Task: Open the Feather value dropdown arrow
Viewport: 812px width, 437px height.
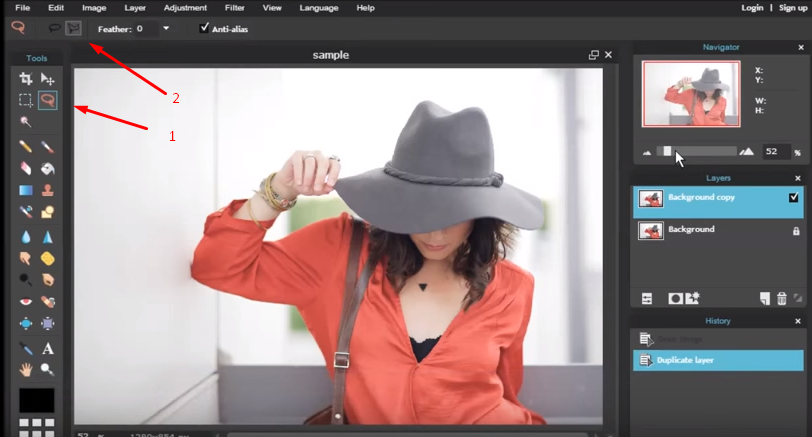Action: [x=166, y=28]
